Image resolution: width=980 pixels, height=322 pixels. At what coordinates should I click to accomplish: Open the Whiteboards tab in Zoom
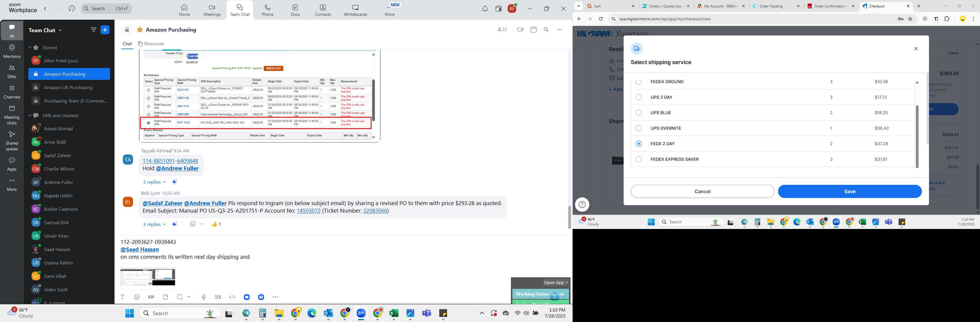(355, 10)
